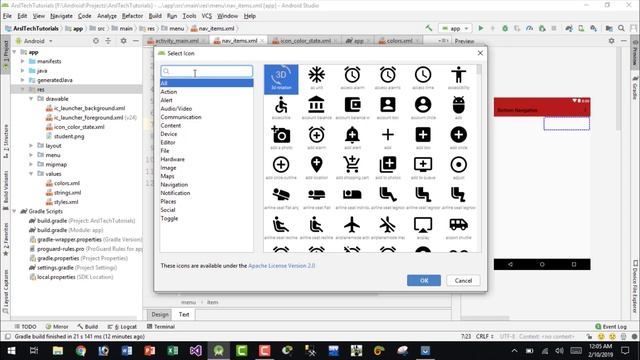Screen dimensions: 640x360
Task: Open Word from the Windows taskbar
Action: 127,351
